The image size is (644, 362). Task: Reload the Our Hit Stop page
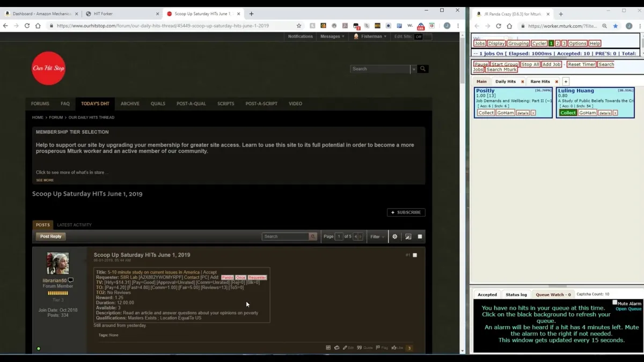27,26
